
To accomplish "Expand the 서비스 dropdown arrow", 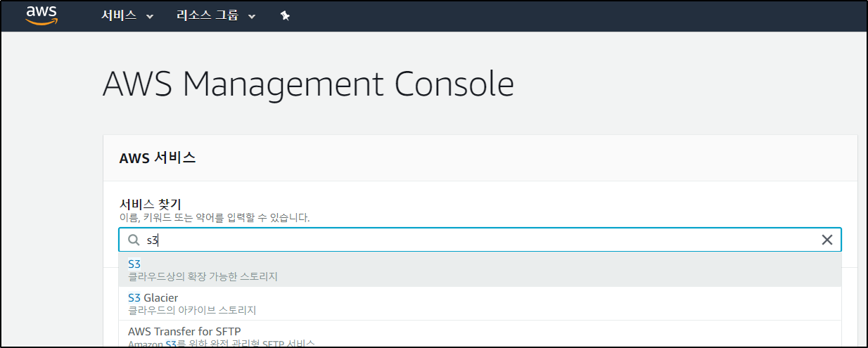I will pyautogui.click(x=149, y=16).
